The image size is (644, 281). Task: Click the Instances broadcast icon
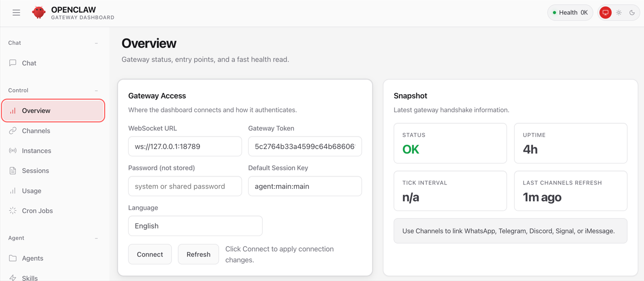coord(13,150)
